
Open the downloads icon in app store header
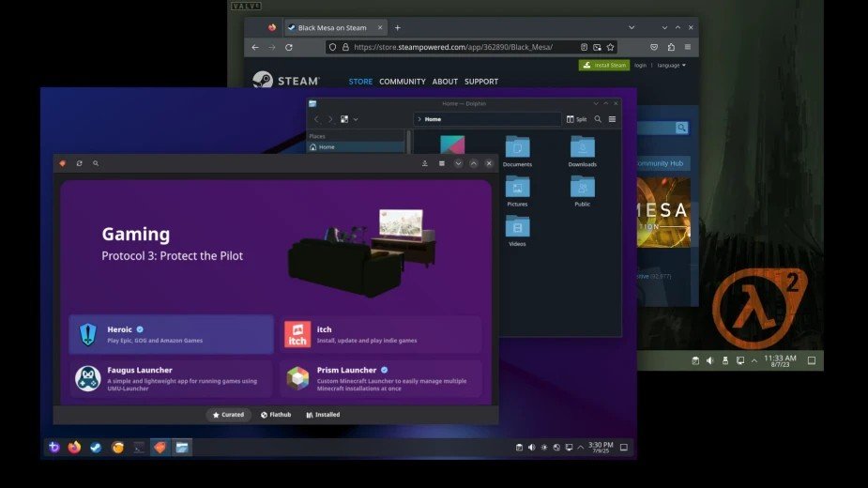[x=424, y=163]
